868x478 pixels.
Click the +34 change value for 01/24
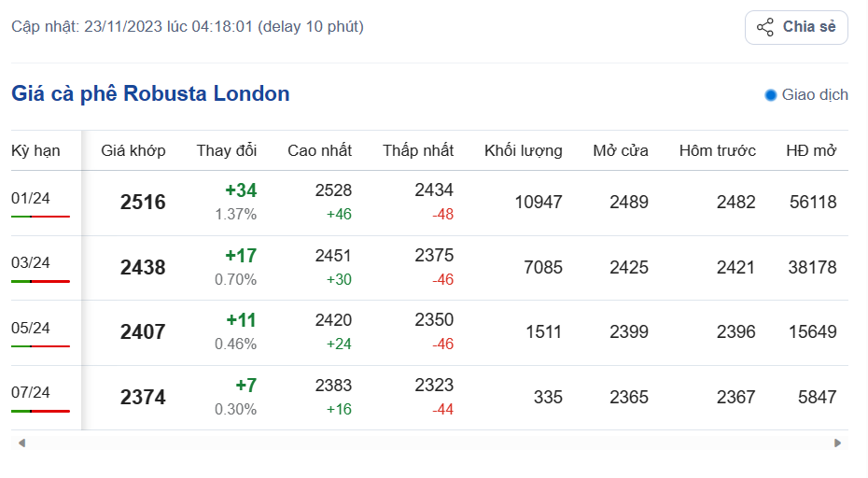(x=241, y=190)
